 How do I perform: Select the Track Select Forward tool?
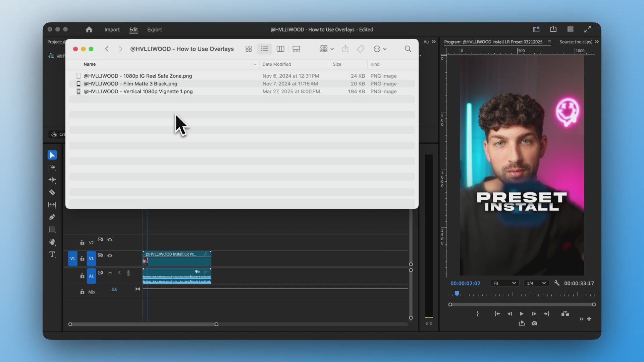point(52,168)
